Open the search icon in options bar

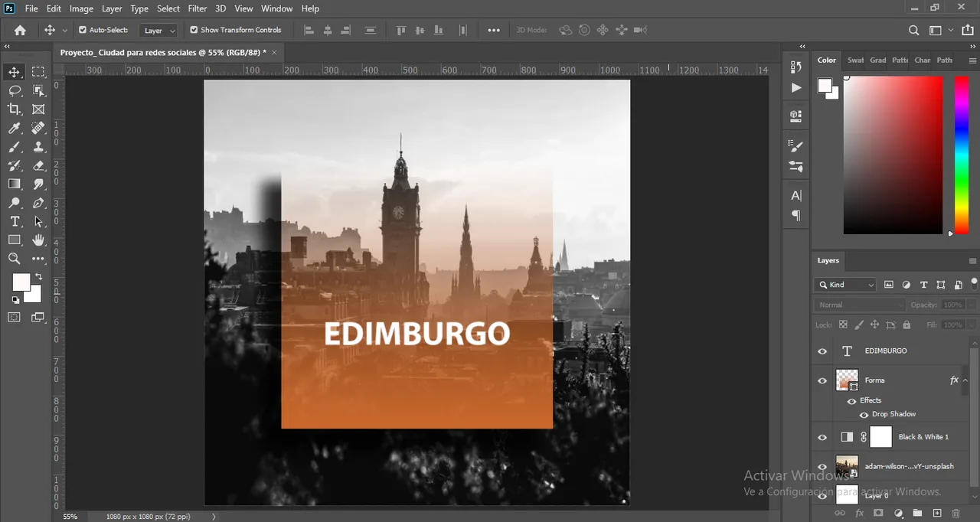(913, 31)
